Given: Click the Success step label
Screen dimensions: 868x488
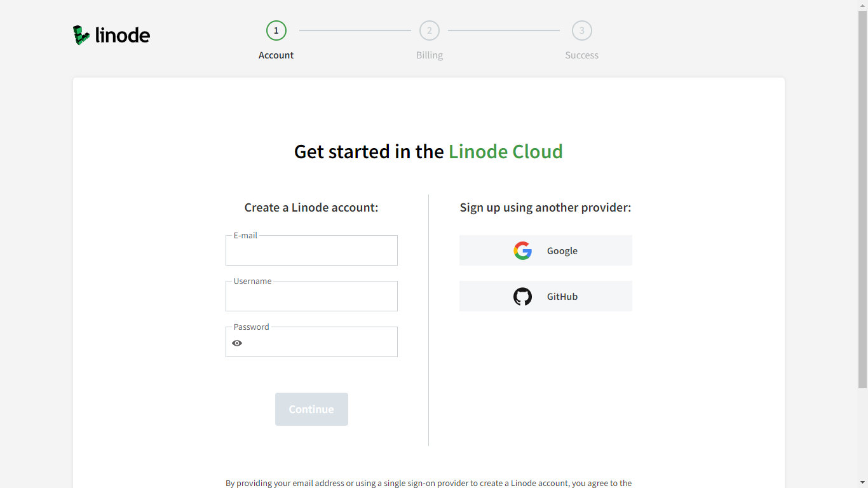Looking at the screenshot, I should [x=582, y=55].
